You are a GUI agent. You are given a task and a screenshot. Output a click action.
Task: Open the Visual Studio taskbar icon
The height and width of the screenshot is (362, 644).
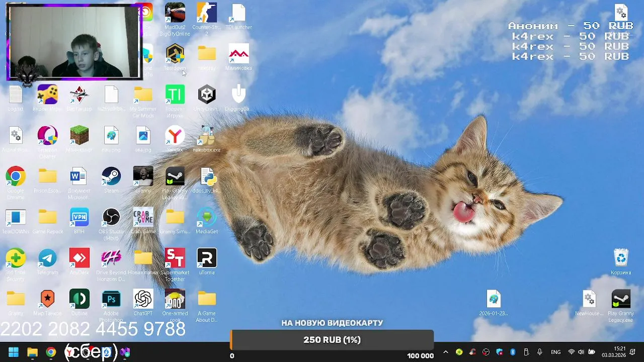tap(125, 352)
